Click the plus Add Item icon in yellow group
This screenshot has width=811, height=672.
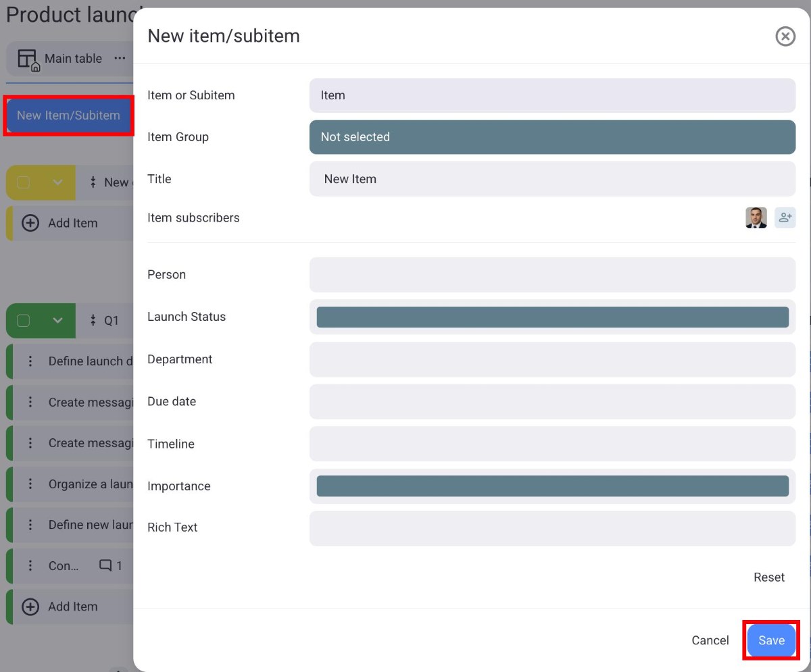[30, 223]
